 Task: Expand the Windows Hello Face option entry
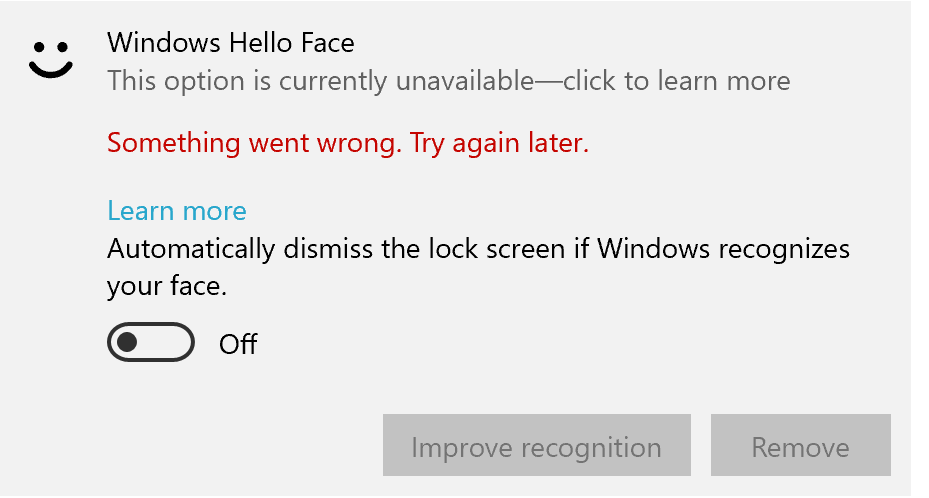click(x=448, y=62)
